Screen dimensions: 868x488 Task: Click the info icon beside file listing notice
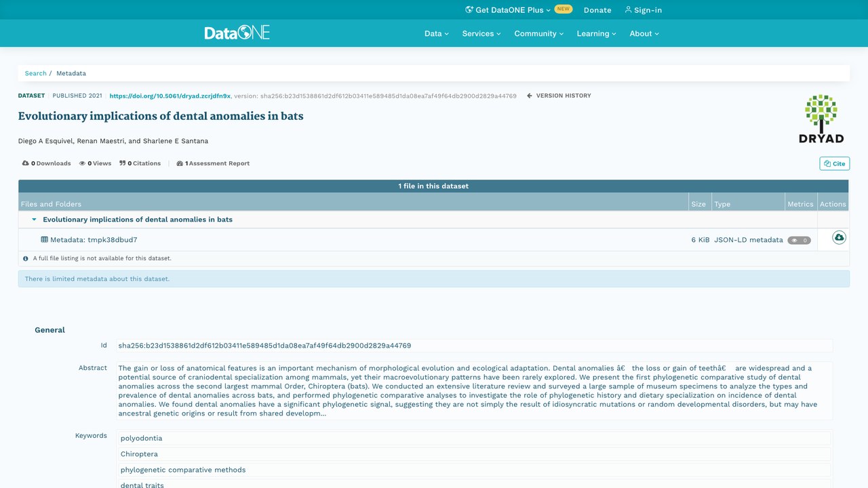click(x=26, y=258)
